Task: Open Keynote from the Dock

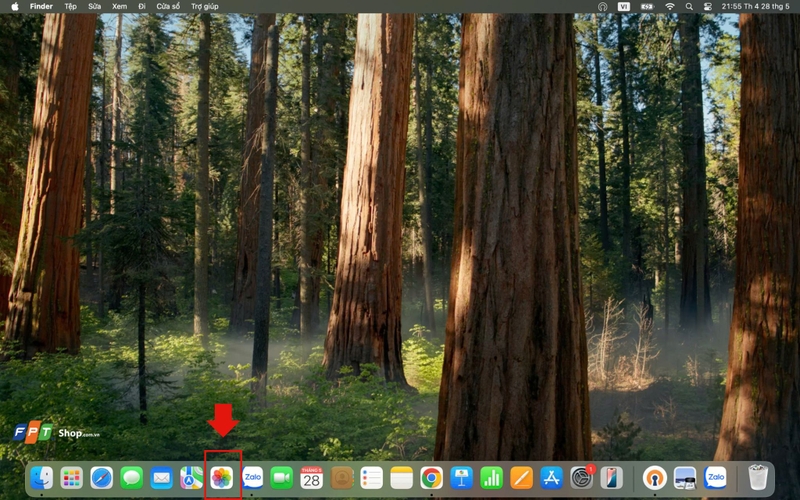Action: coord(461,478)
